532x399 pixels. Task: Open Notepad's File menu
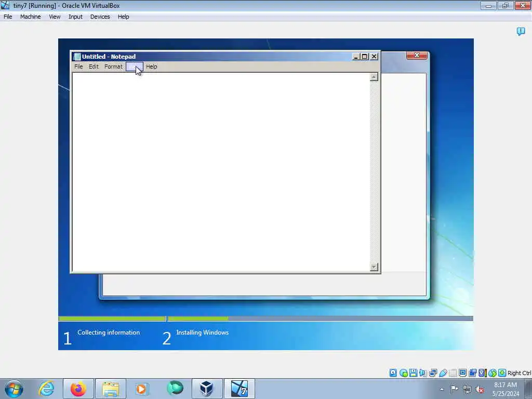[x=78, y=66]
